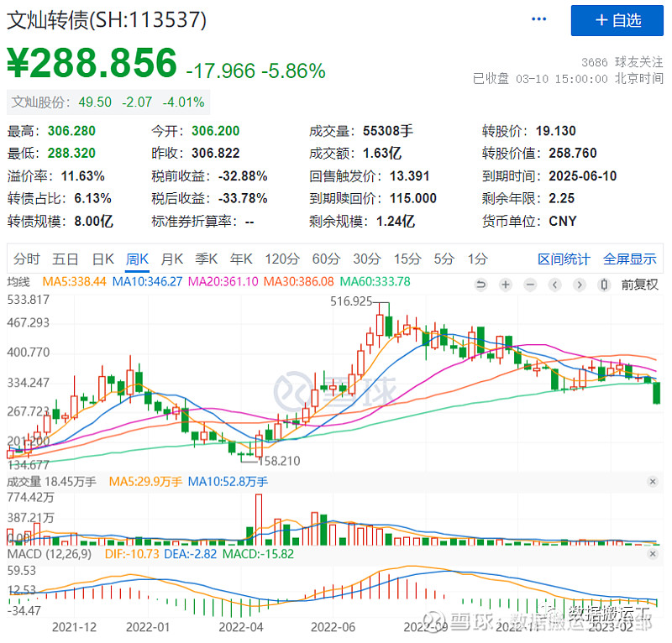Click the 转股价 19.130 value

[555, 131]
